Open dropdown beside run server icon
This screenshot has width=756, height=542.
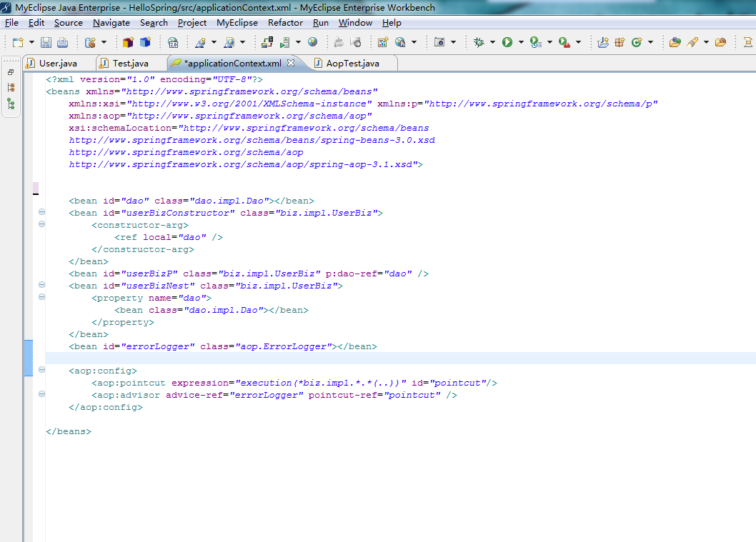pyautogui.click(x=298, y=42)
